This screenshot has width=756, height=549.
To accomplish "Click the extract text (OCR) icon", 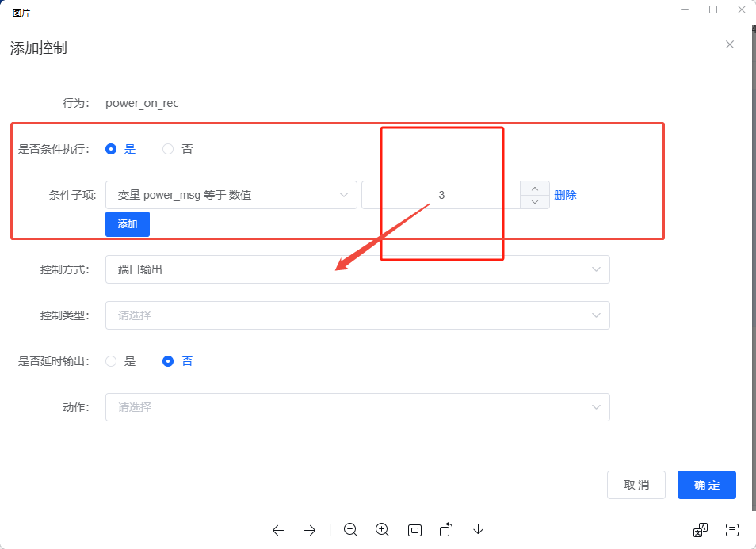I will 731,530.
